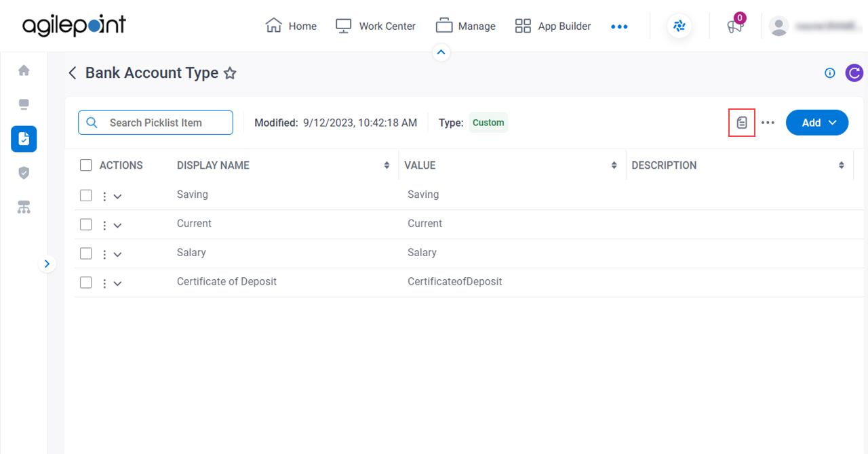
Task: Check the Certificate of Deposit row checkbox
Action: (x=85, y=283)
